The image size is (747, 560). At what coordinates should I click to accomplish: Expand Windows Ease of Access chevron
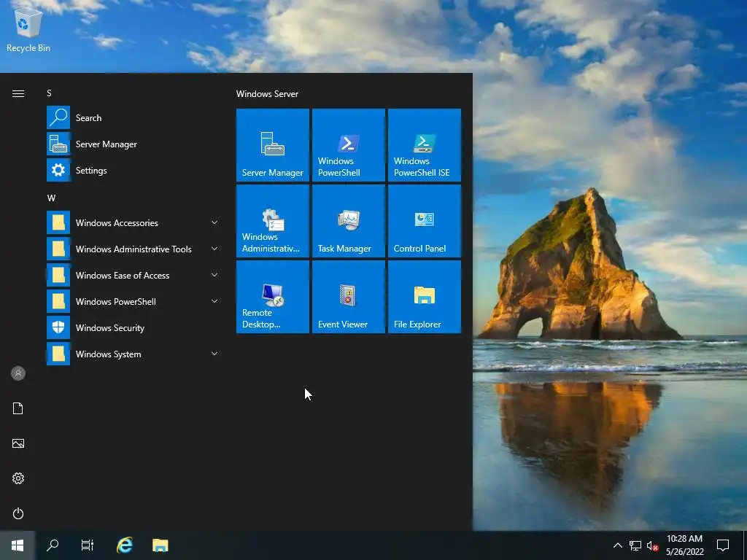point(214,275)
